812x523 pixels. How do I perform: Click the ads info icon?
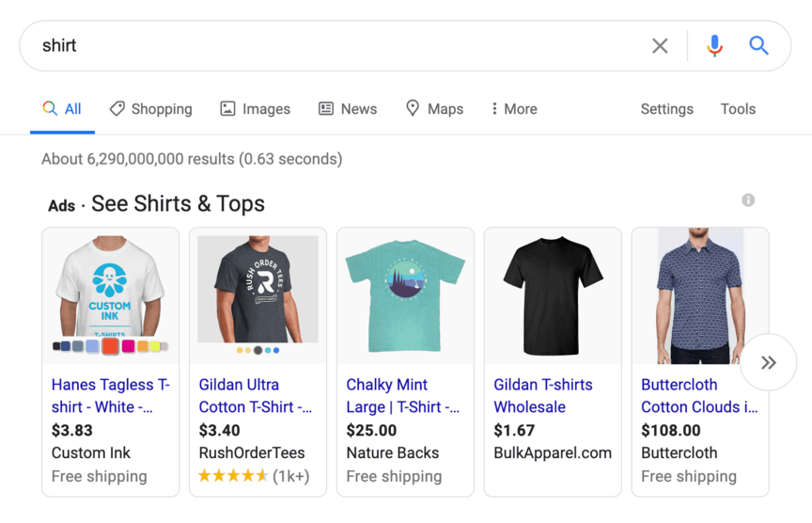tap(748, 200)
